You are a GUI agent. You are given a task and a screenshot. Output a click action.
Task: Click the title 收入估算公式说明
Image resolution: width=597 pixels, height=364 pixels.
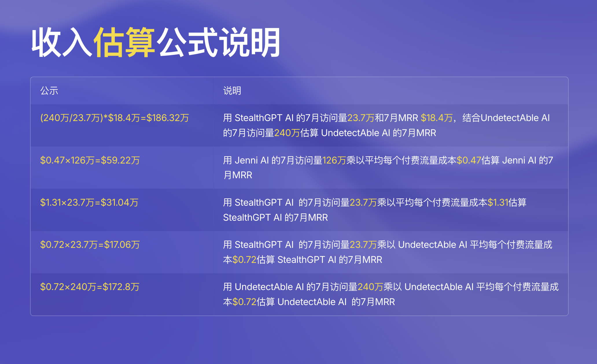[x=156, y=42]
